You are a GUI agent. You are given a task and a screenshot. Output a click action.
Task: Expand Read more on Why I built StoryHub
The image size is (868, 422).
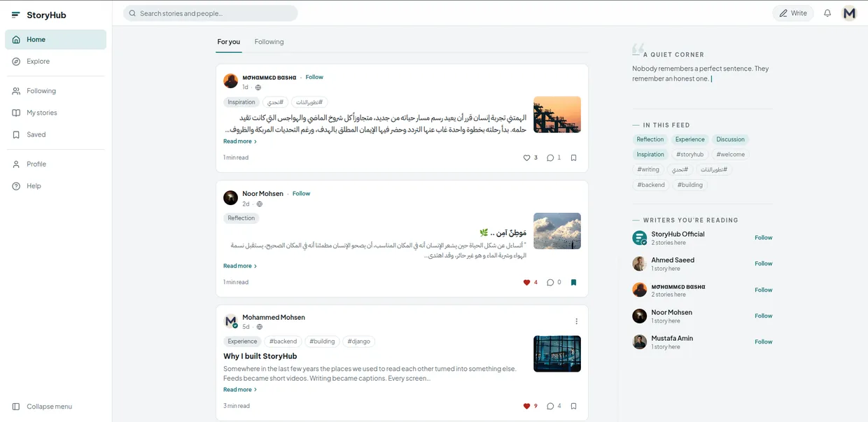[x=240, y=390]
